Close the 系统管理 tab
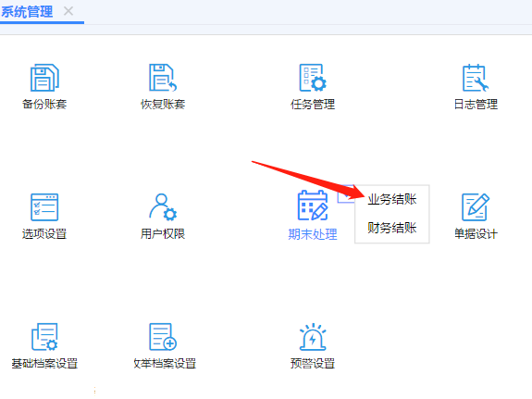 [68, 11]
